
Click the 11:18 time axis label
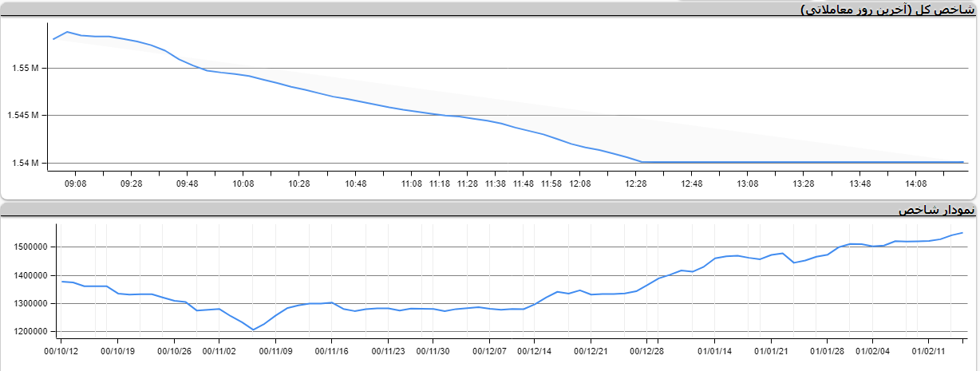point(440,184)
